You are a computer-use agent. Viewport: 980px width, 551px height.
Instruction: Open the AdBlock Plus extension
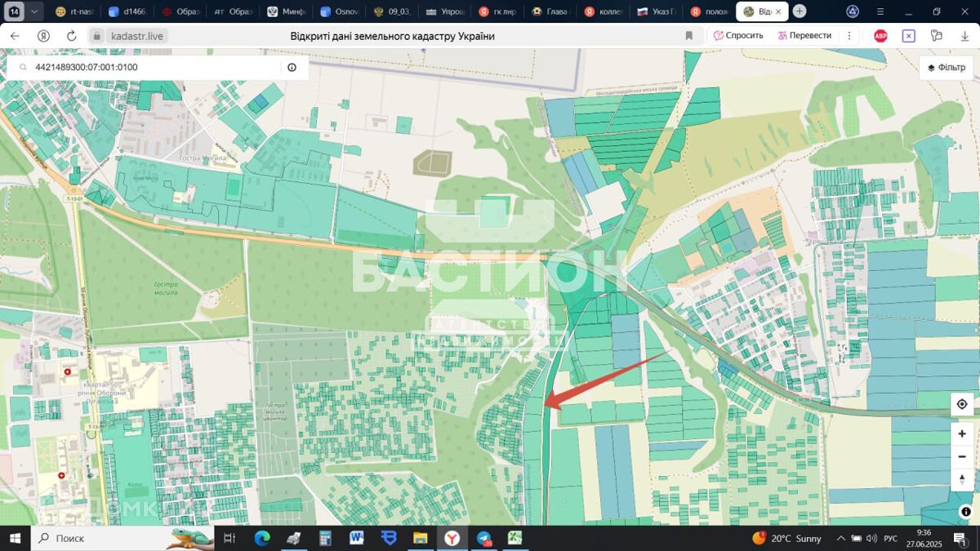[880, 36]
